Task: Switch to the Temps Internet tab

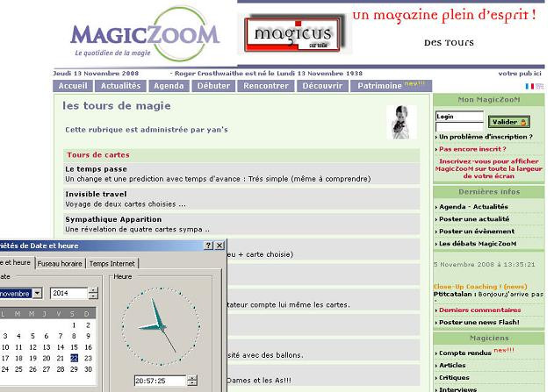Action: pyautogui.click(x=112, y=263)
